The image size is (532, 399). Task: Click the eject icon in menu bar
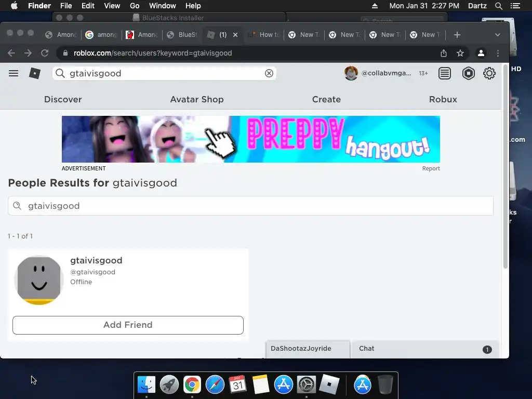(x=375, y=6)
